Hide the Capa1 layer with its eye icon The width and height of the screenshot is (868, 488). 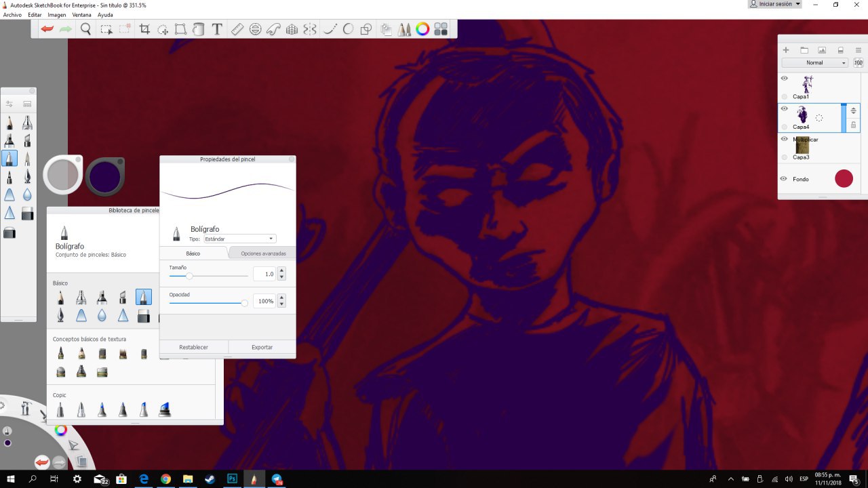[785, 79]
